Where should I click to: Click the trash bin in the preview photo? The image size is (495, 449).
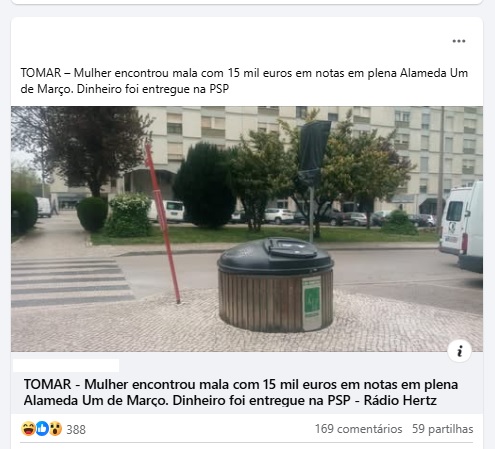point(275,284)
